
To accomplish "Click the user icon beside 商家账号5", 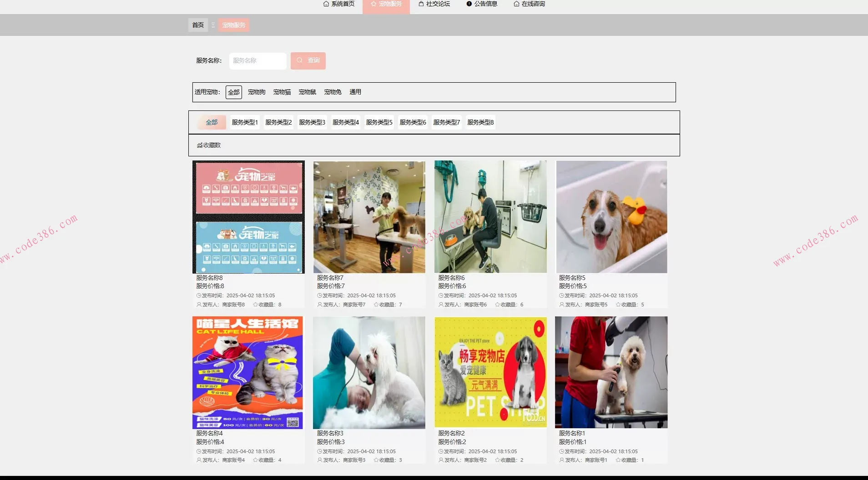I will click(x=562, y=305).
